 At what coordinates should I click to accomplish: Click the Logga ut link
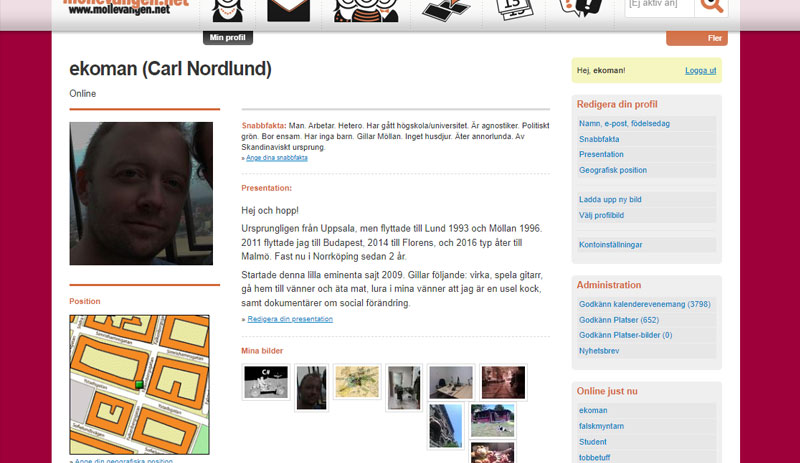click(x=700, y=70)
